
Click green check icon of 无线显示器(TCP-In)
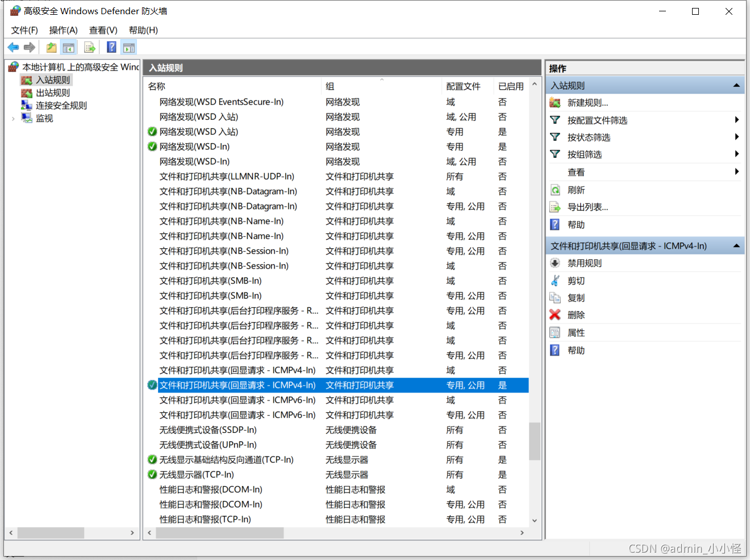(152, 474)
